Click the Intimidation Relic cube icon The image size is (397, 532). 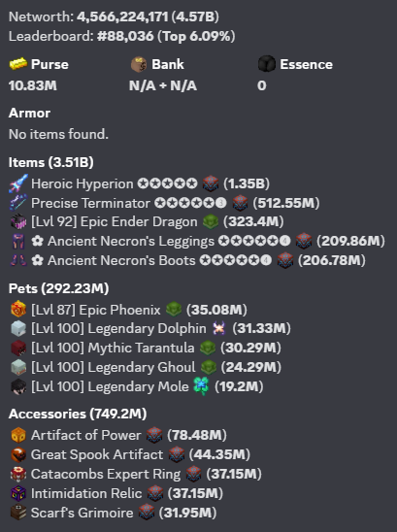pyautogui.click(x=18, y=493)
